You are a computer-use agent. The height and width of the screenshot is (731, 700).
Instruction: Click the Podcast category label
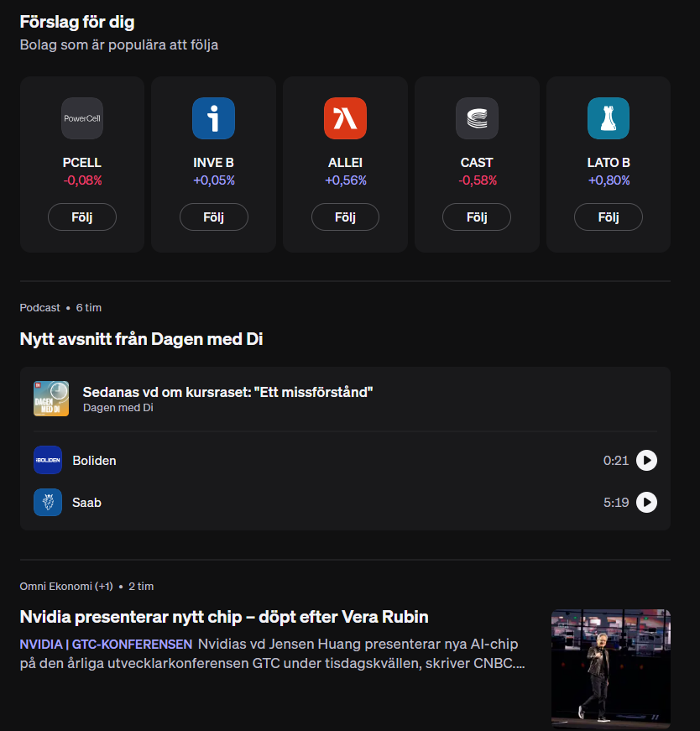[x=39, y=308]
